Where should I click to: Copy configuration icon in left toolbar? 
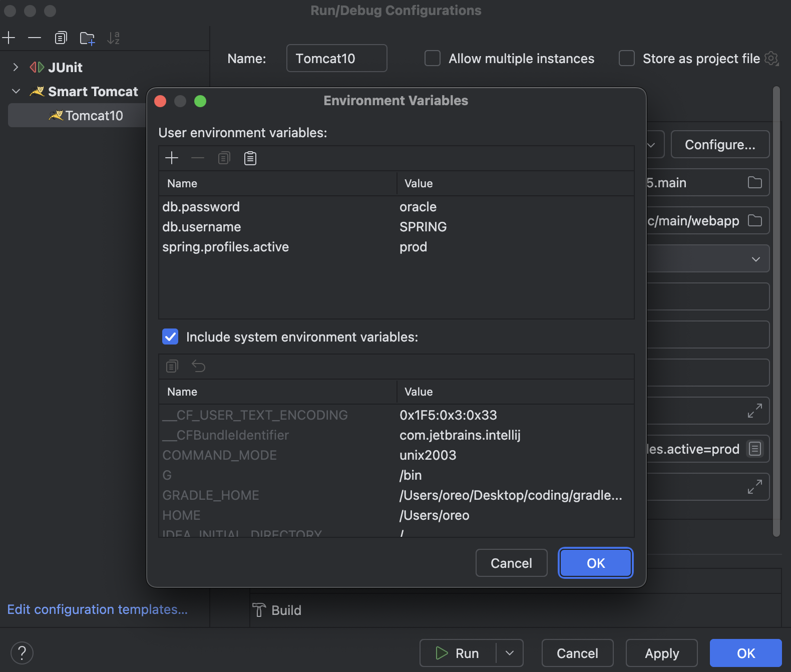[x=61, y=38]
